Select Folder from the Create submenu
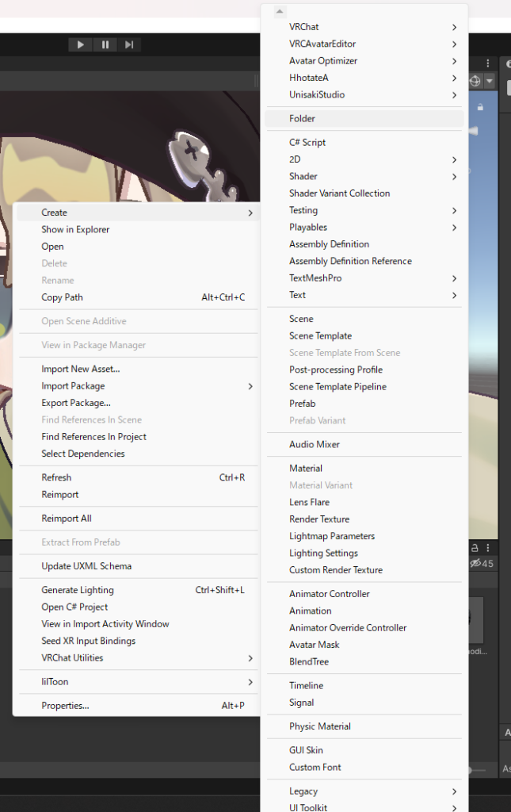The image size is (511, 812). (x=302, y=119)
